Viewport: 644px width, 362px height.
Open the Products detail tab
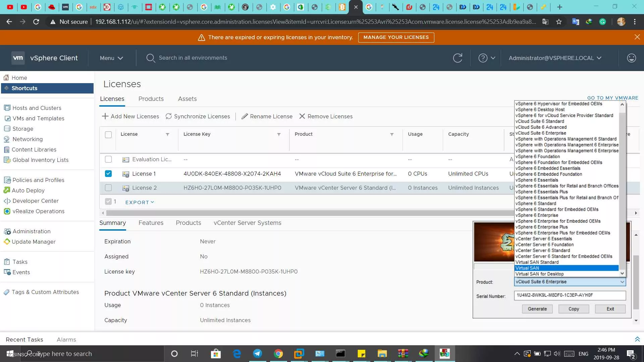coord(189,223)
